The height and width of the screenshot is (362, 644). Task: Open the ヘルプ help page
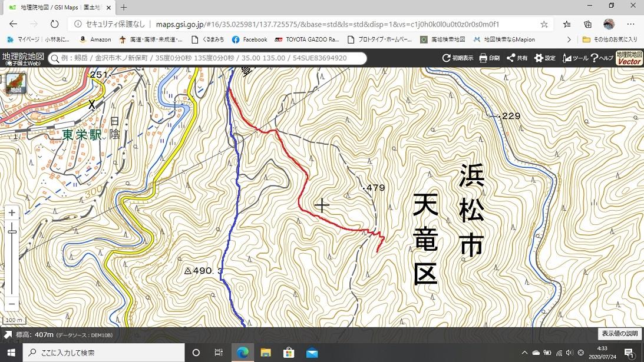[602, 58]
